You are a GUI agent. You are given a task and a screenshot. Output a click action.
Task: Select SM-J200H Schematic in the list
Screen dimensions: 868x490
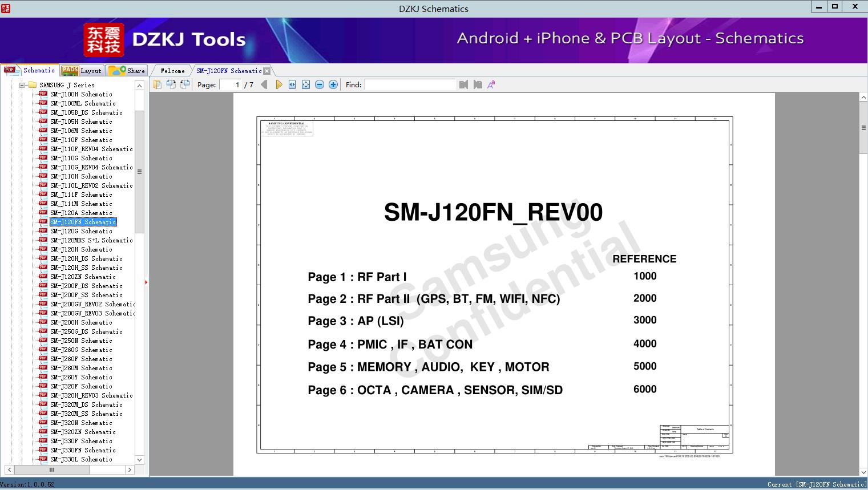click(x=81, y=322)
